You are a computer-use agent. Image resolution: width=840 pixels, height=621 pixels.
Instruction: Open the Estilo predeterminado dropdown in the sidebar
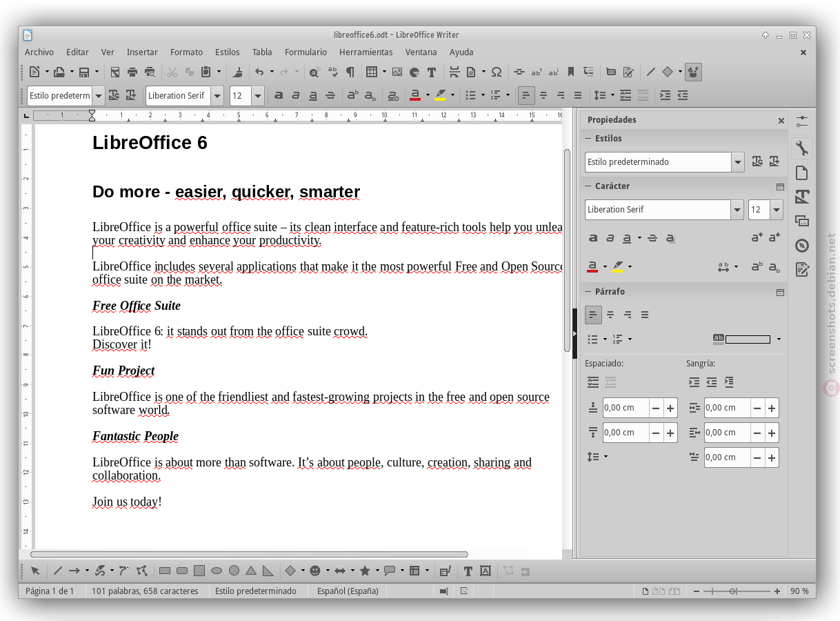coord(739,162)
